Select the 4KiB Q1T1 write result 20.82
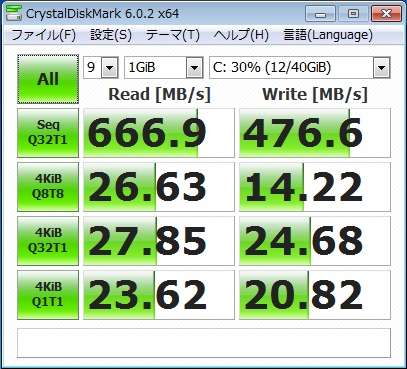 coord(315,295)
